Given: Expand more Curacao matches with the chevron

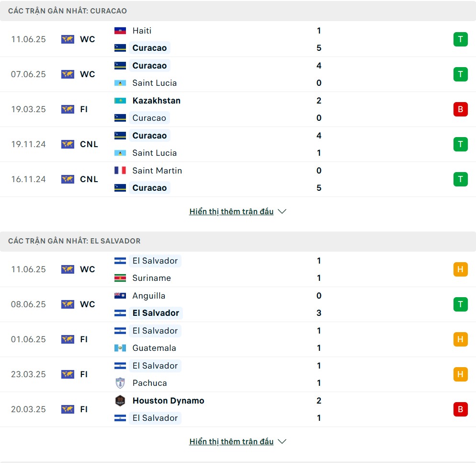Looking at the screenshot, I should pos(282,211).
